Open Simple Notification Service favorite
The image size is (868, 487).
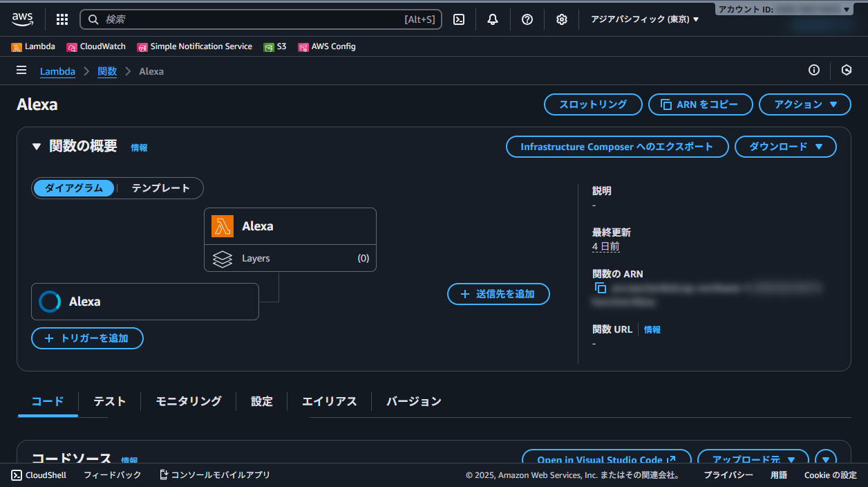coord(196,46)
